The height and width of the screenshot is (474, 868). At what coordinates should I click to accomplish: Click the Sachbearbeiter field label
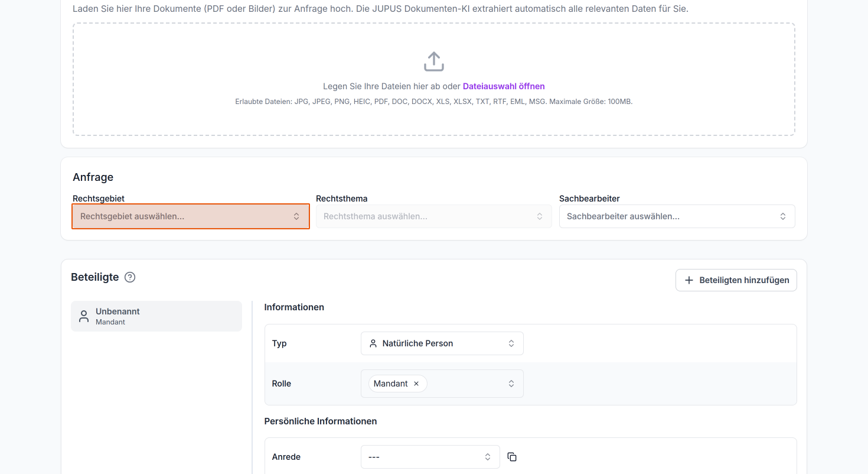click(589, 199)
